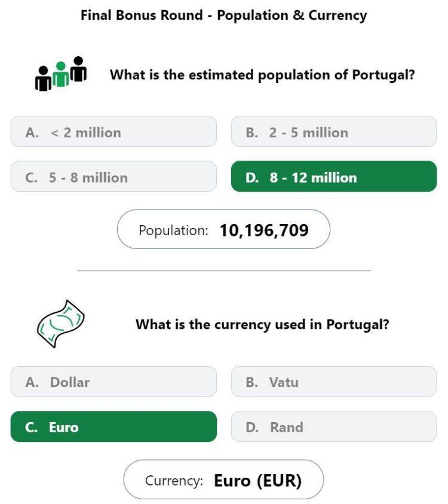The height and width of the screenshot is (504, 448).
Task: Pick Rand as the currency answer
Action: coord(334,426)
